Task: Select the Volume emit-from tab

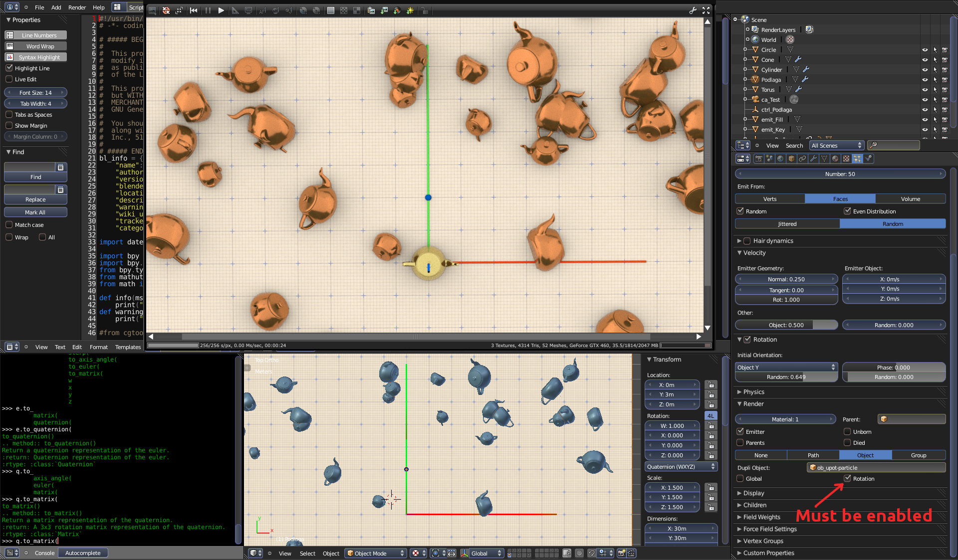Action: tap(910, 199)
